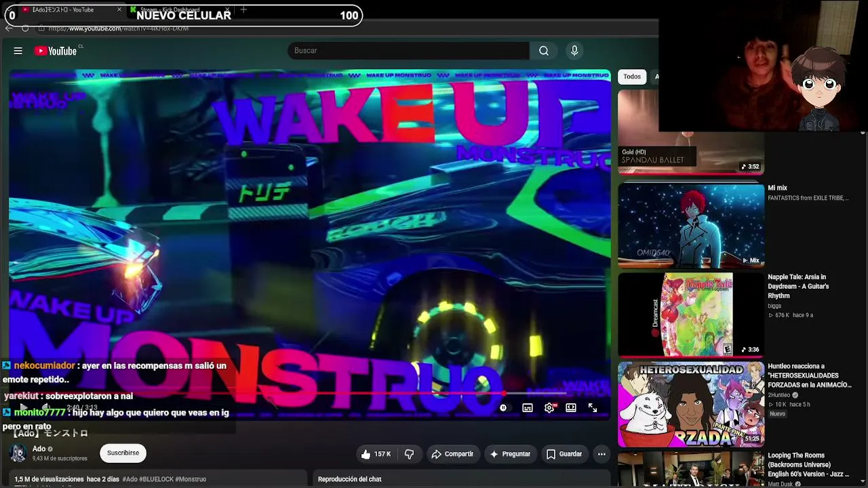This screenshot has height=488, width=868.
Task: Switch video to theater mode
Action: (571, 408)
